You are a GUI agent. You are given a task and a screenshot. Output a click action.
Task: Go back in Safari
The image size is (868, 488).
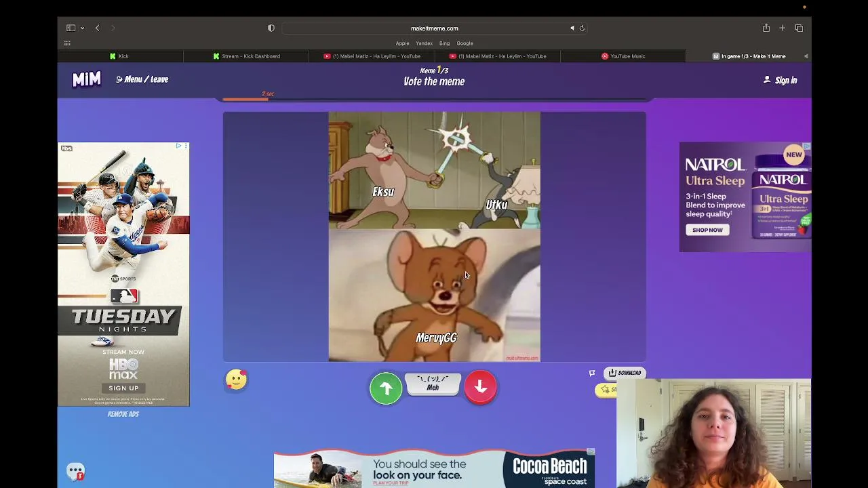pos(97,28)
